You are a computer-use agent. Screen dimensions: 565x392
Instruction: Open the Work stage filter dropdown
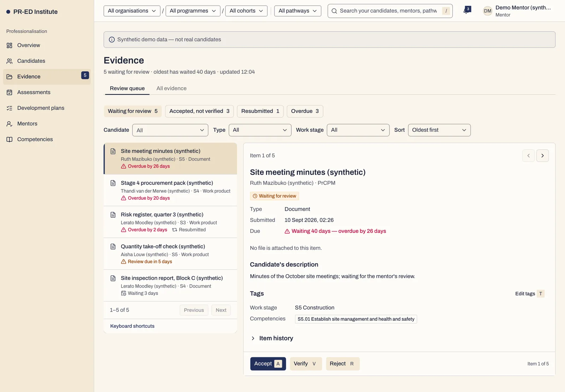pyautogui.click(x=358, y=130)
